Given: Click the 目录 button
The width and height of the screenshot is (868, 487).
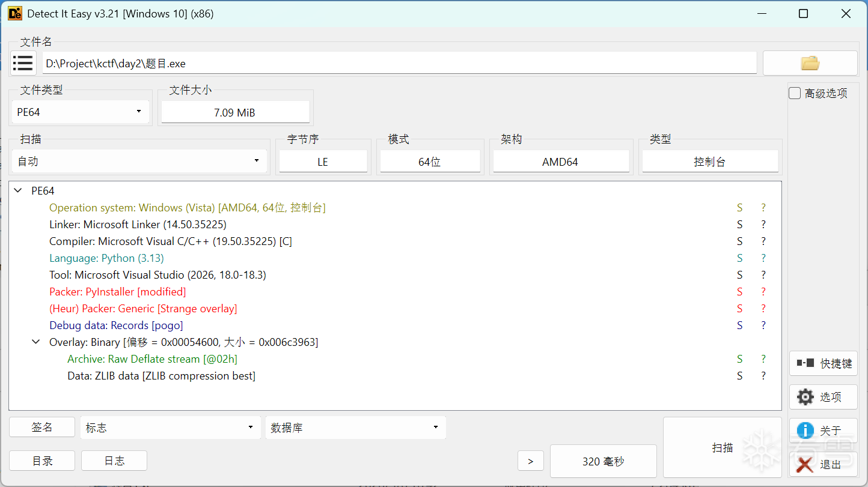Looking at the screenshot, I should [x=42, y=461].
